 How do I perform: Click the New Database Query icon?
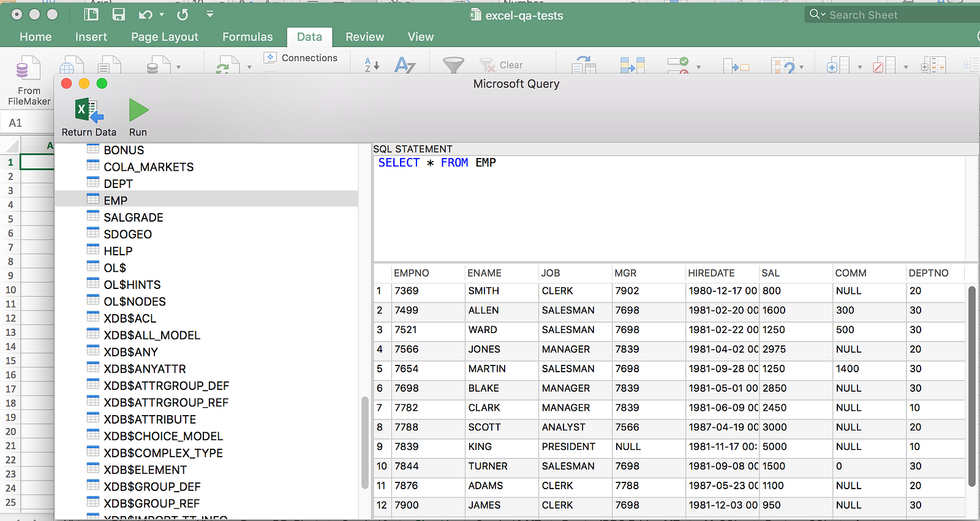(158, 65)
